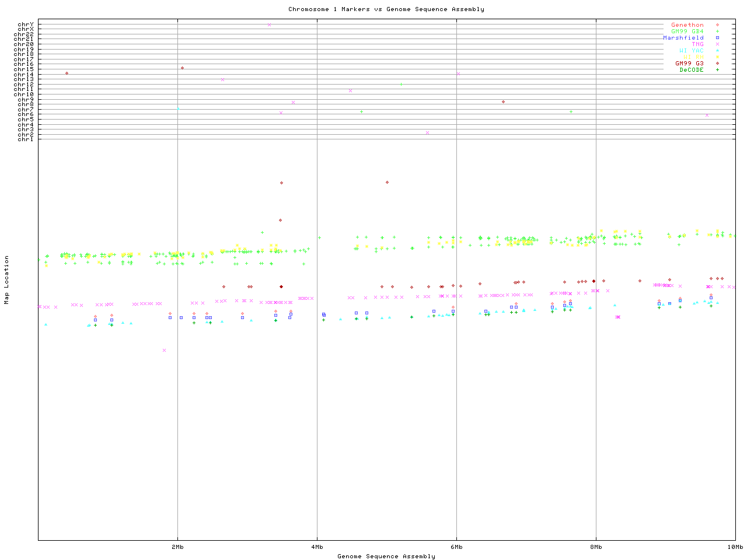Click the GM99 G3 diamond legend marker
The height and width of the screenshot is (560, 747).
[717, 64]
